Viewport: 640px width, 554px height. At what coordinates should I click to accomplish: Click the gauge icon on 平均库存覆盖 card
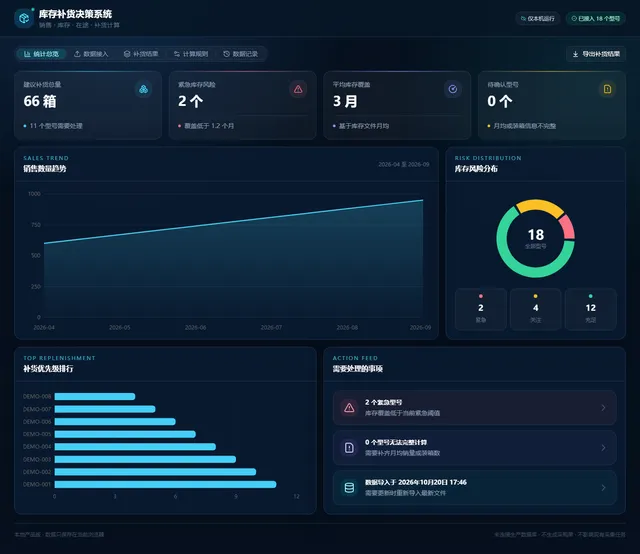[453, 89]
